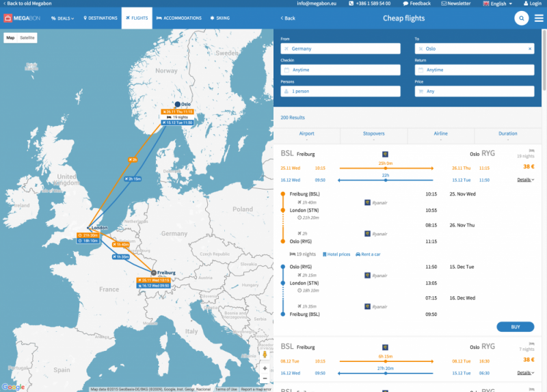Open the Destinations menu
This screenshot has height=392, width=547.
101,18
